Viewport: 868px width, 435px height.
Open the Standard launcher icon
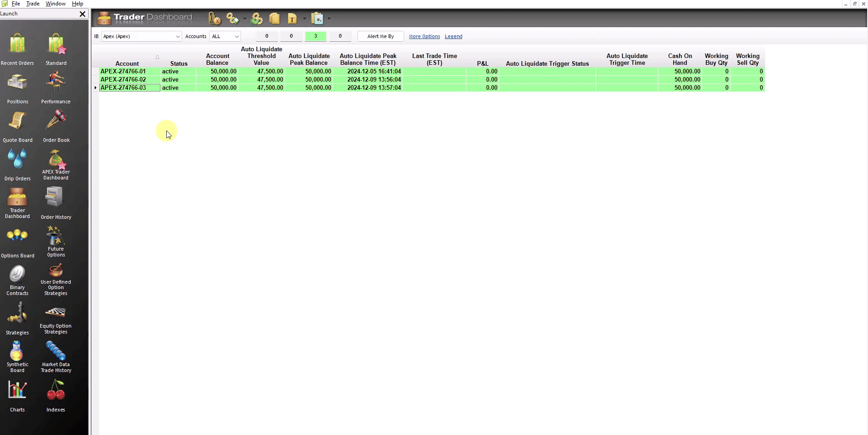[x=56, y=44]
